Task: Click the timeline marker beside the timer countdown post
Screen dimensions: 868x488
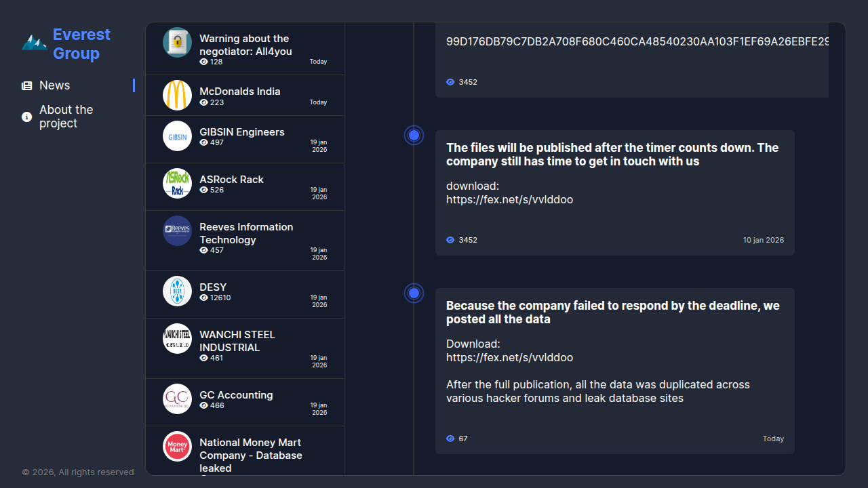Action: click(414, 136)
